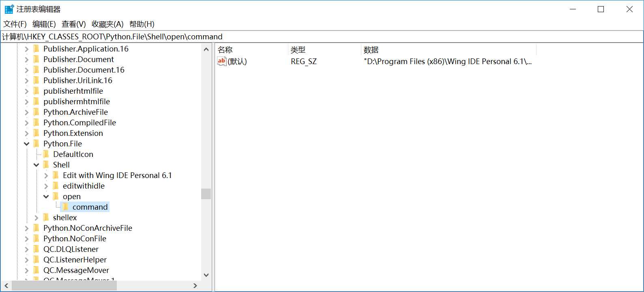This screenshot has height=292, width=644.
Task: Click the (默认) string value icon
Action: pos(221,61)
